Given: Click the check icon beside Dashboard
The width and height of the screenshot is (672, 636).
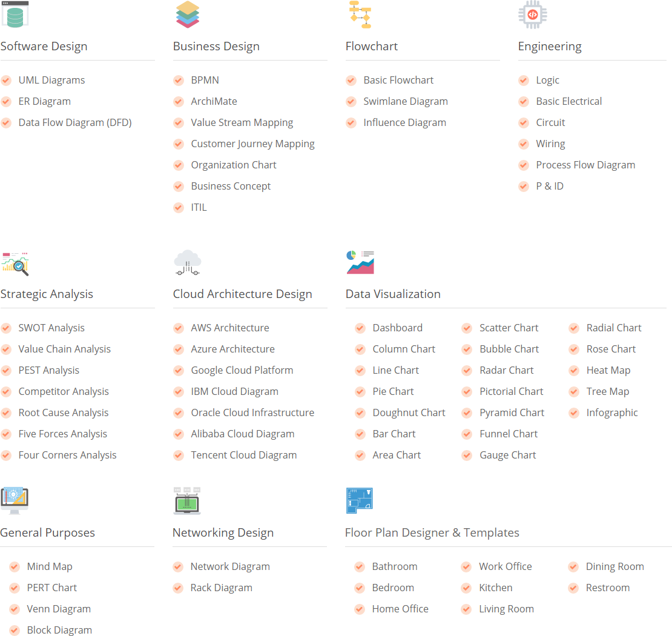Looking at the screenshot, I should click(x=360, y=328).
